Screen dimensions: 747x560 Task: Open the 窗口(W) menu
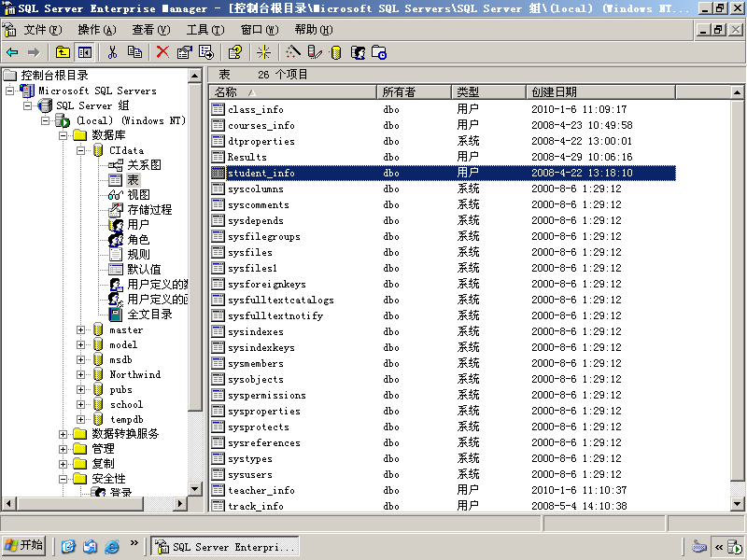260,30
